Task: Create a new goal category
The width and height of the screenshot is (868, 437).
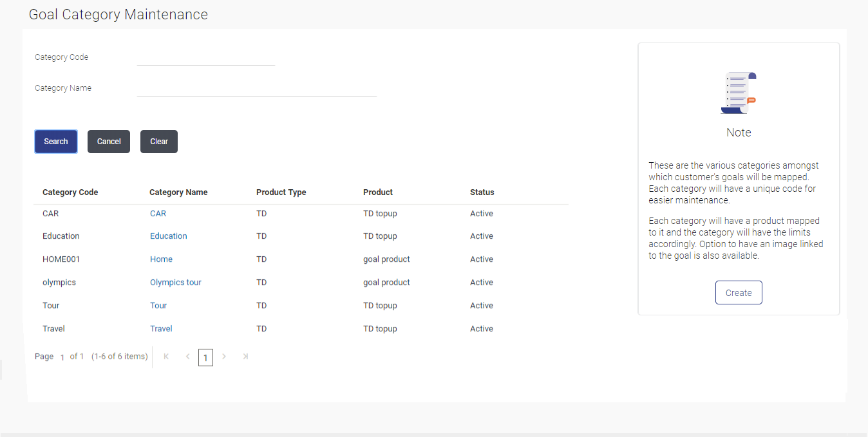Action: (x=739, y=293)
